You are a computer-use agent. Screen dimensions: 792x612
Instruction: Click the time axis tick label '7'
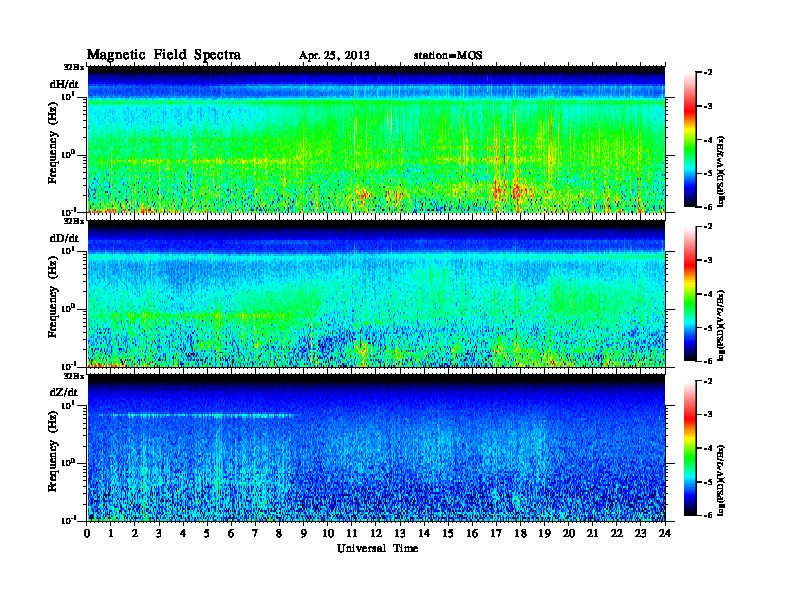click(256, 534)
